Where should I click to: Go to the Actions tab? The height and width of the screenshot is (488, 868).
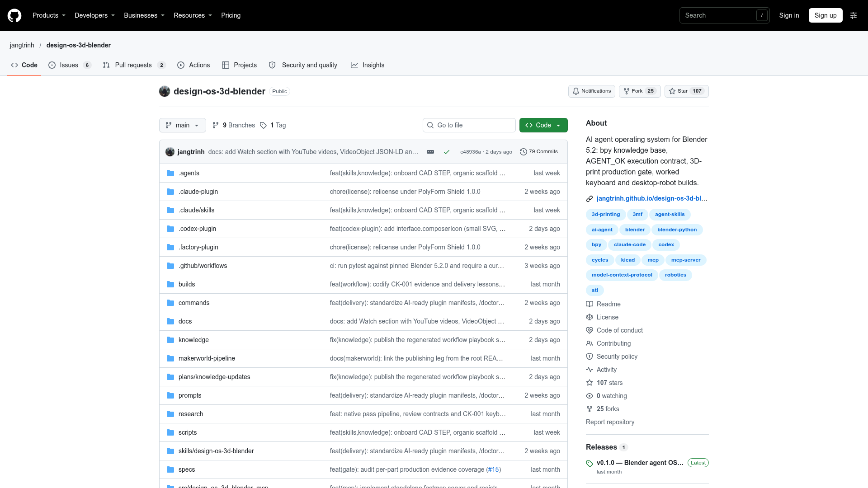193,65
